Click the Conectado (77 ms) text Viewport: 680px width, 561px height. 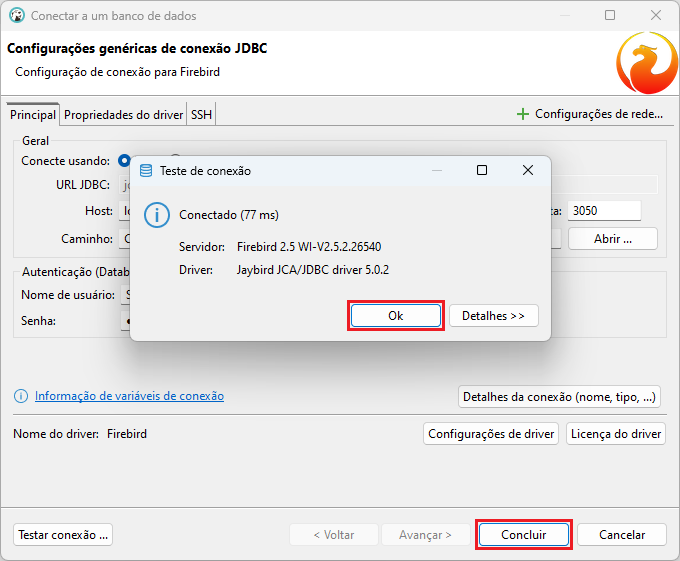pyautogui.click(x=229, y=215)
